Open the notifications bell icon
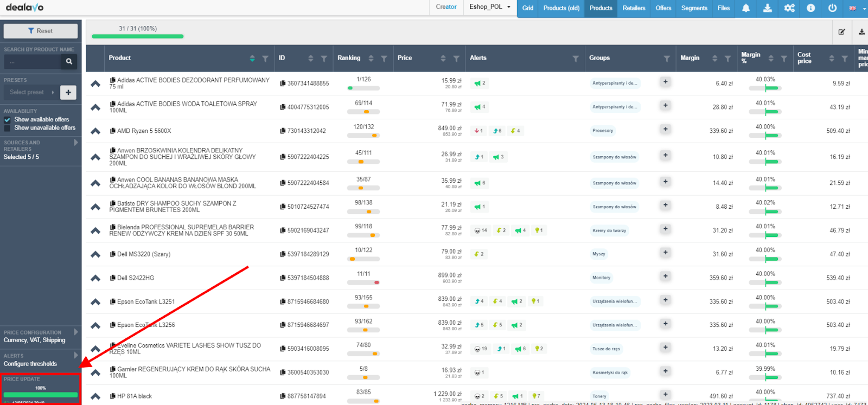868x405 pixels. 746,8
